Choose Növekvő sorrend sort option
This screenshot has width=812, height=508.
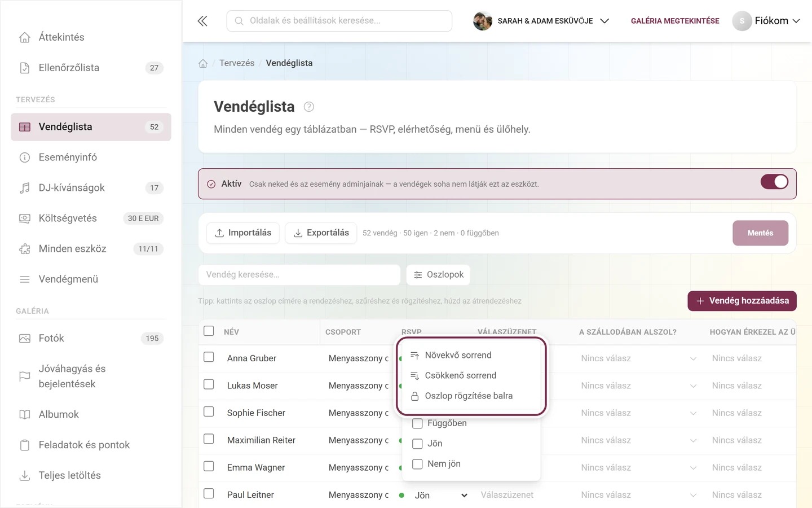tap(471, 355)
